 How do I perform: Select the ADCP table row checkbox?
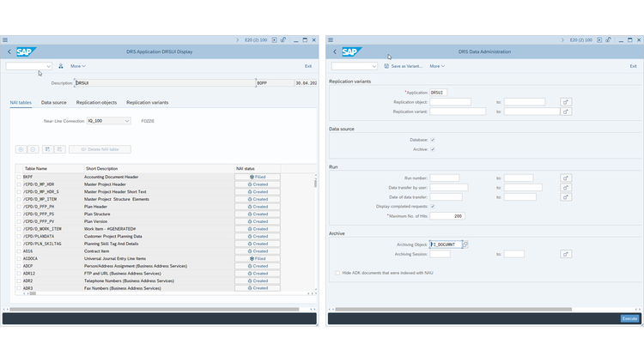click(x=19, y=266)
